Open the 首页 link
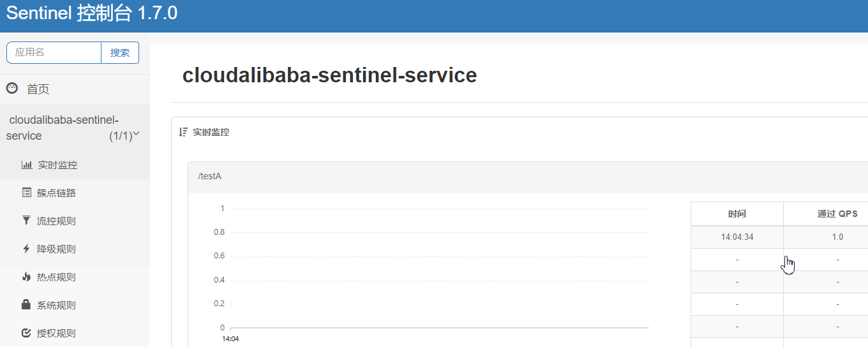Viewport: 868px width, 347px height. 38,89
